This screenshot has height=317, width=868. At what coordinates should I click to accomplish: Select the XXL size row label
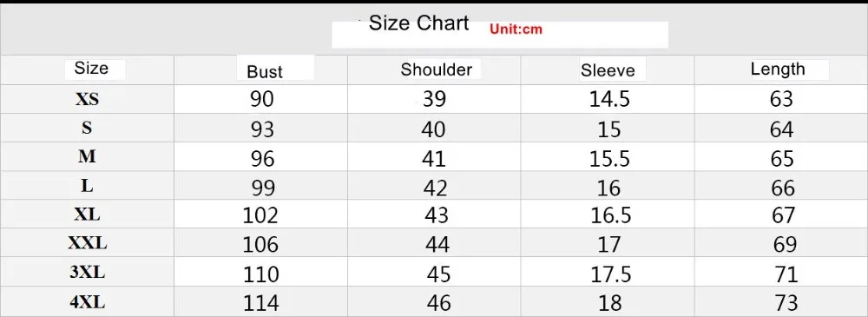tap(88, 243)
